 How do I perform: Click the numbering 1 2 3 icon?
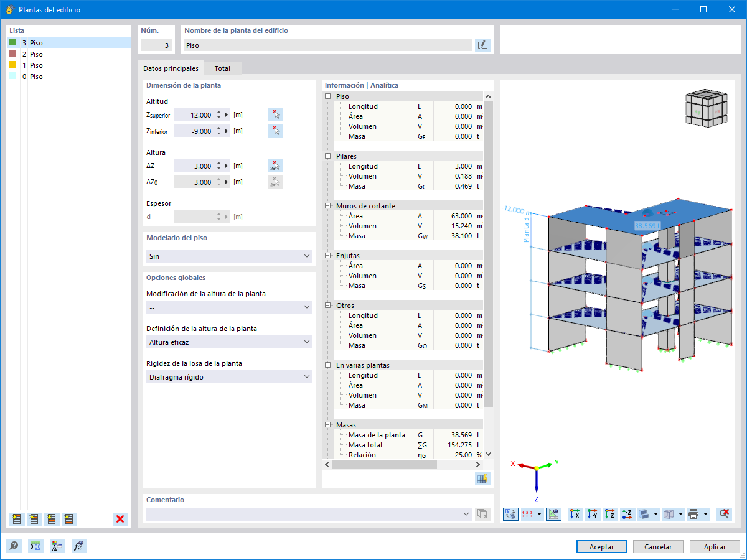527,514
